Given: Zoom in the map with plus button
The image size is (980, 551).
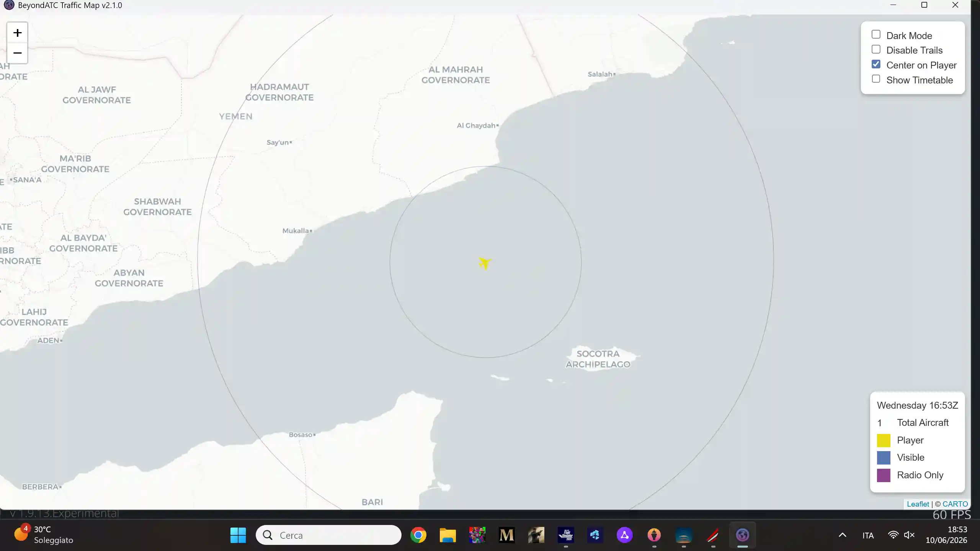Looking at the screenshot, I should (17, 33).
